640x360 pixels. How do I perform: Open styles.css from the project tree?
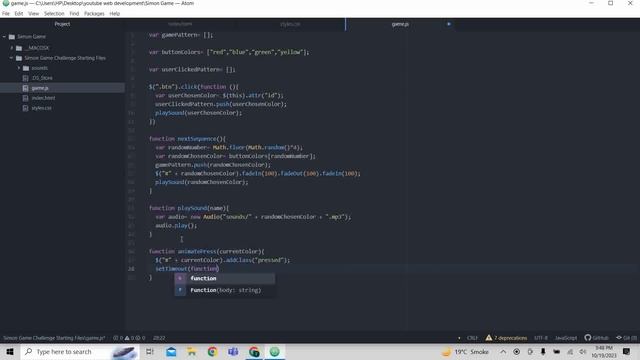point(42,108)
